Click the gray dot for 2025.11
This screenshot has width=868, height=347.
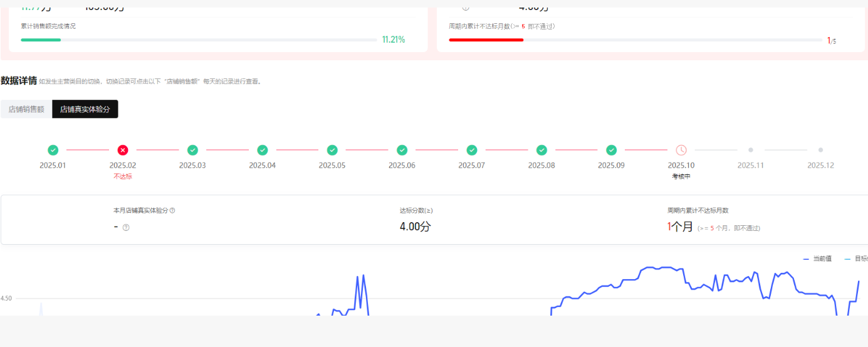pos(751,150)
